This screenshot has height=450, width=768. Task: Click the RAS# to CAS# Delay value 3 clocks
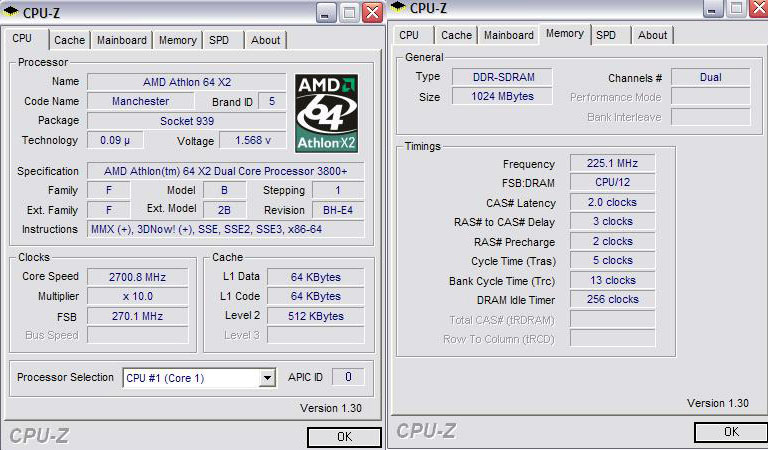click(613, 221)
